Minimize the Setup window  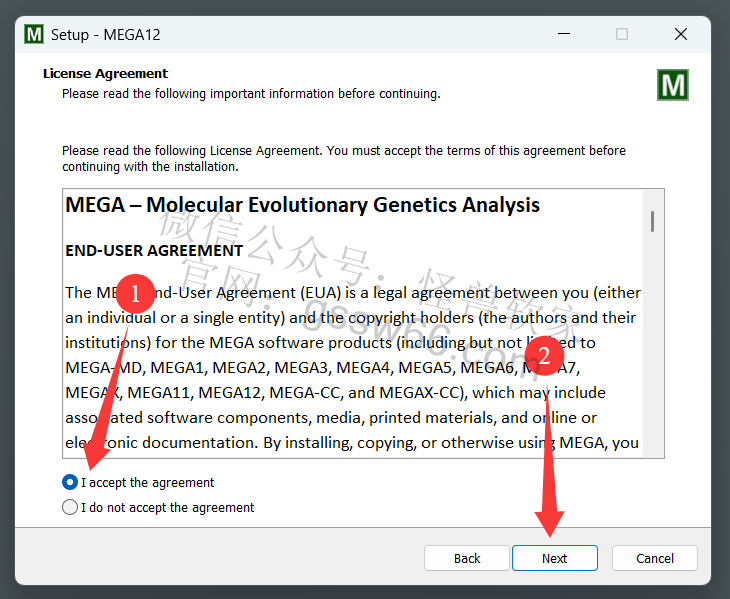(x=564, y=34)
